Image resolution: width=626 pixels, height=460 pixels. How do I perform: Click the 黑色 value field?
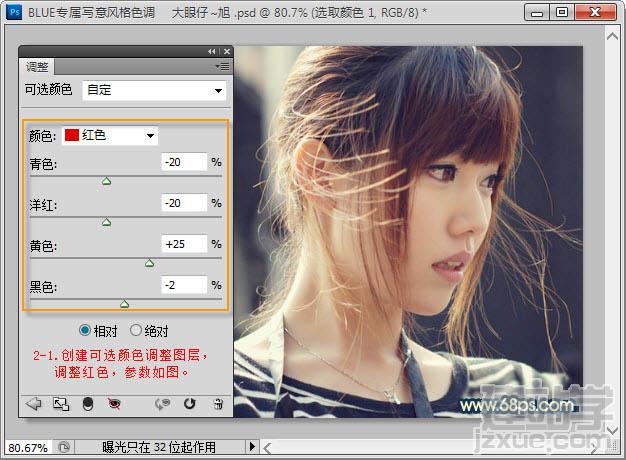click(184, 285)
